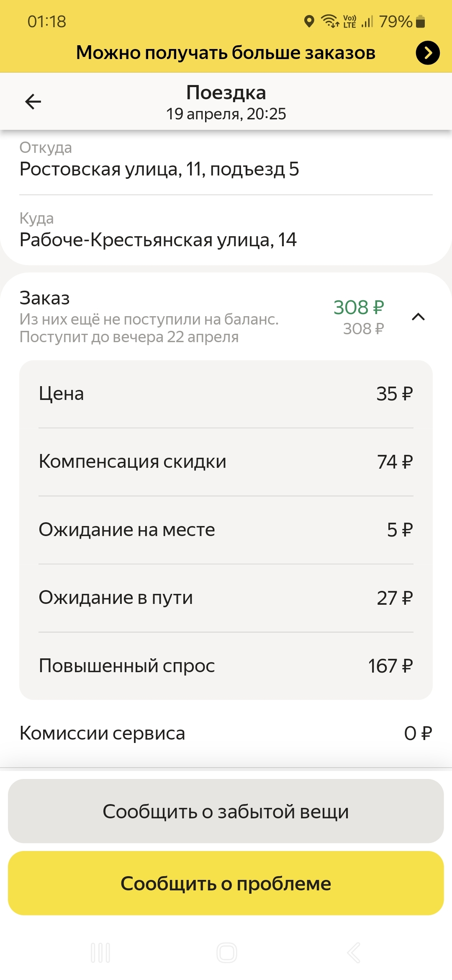Image resolution: width=452 pixels, height=980 pixels.
Task: Tap the Wi-Fi status bar icon
Action: [330, 21]
